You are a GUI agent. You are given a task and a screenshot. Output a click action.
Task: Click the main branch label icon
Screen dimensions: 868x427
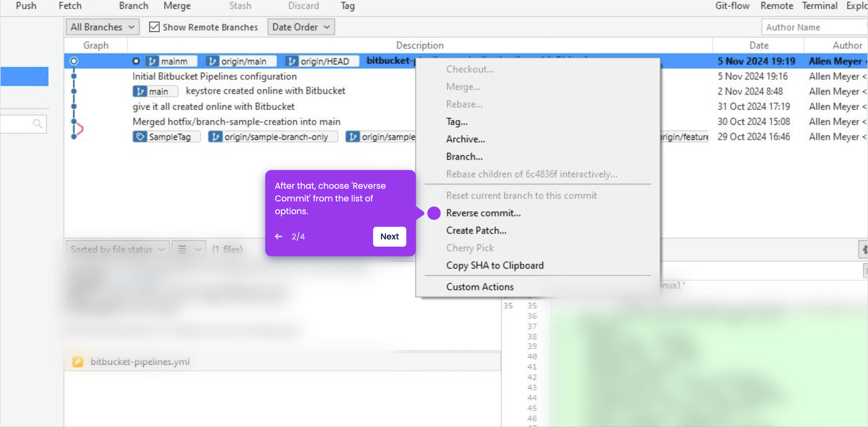140,91
